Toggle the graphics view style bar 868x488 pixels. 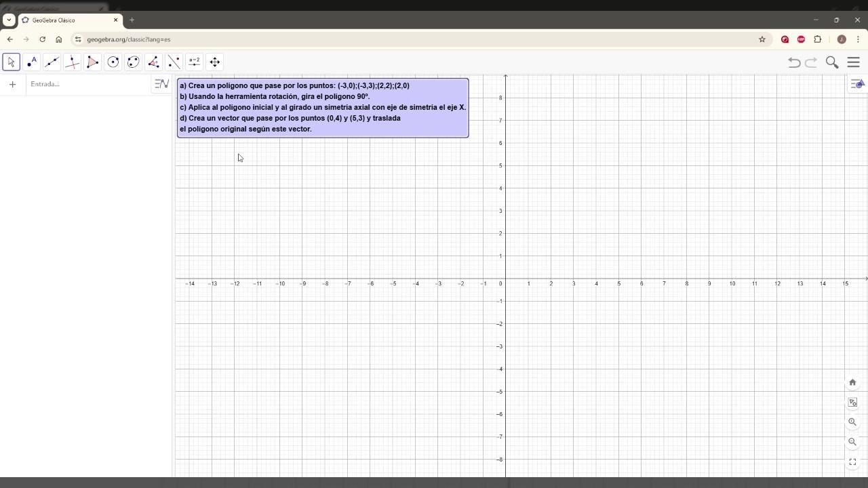[858, 84]
